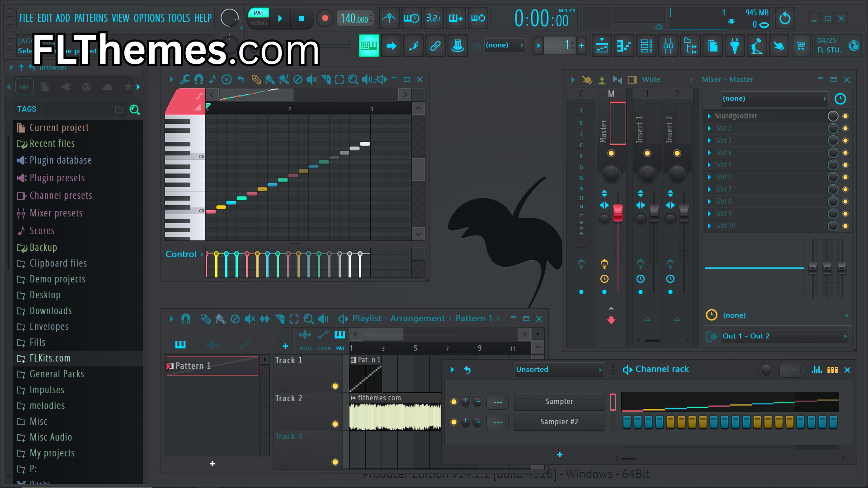Expand the Slot 2 arrow menu
This screenshot has height=488, width=868.
[709, 128]
